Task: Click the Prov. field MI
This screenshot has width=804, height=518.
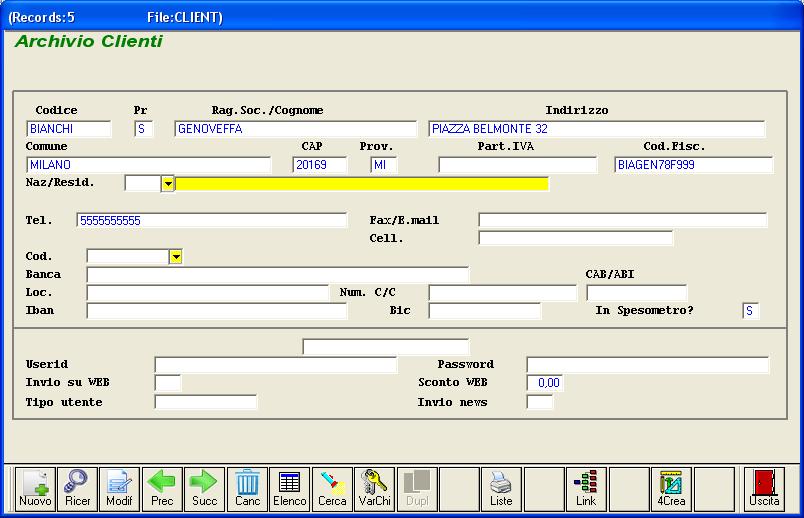Action: pyautogui.click(x=384, y=165)
